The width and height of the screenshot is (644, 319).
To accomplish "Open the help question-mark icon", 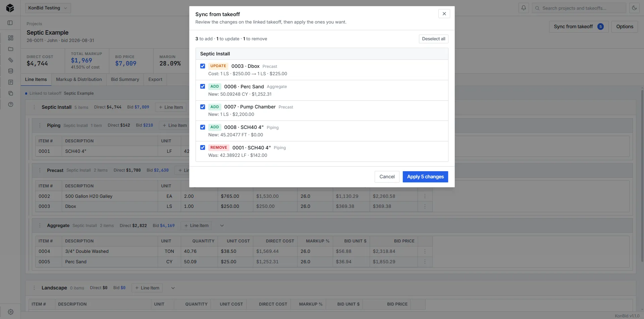I will 11,104.
